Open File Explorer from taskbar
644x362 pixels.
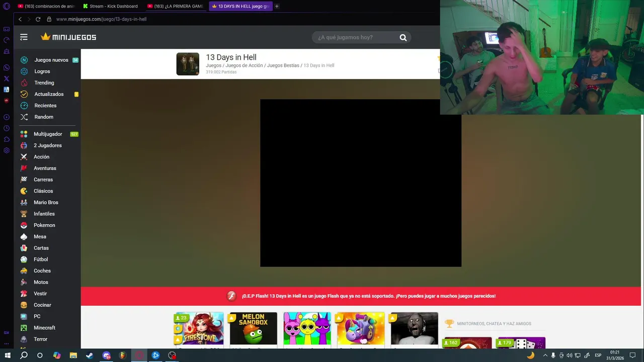click(x=73, y=355)
